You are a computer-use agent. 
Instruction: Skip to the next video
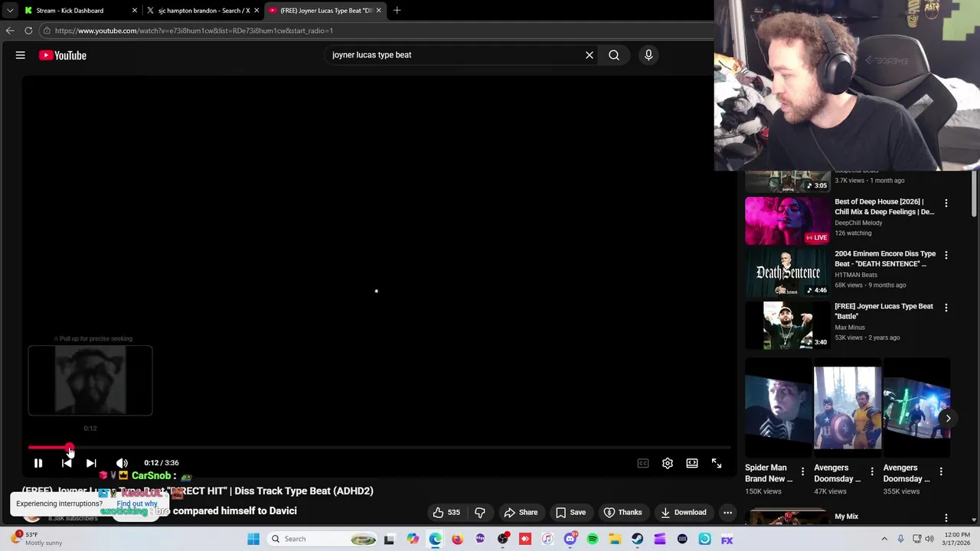tap(91, 463)
